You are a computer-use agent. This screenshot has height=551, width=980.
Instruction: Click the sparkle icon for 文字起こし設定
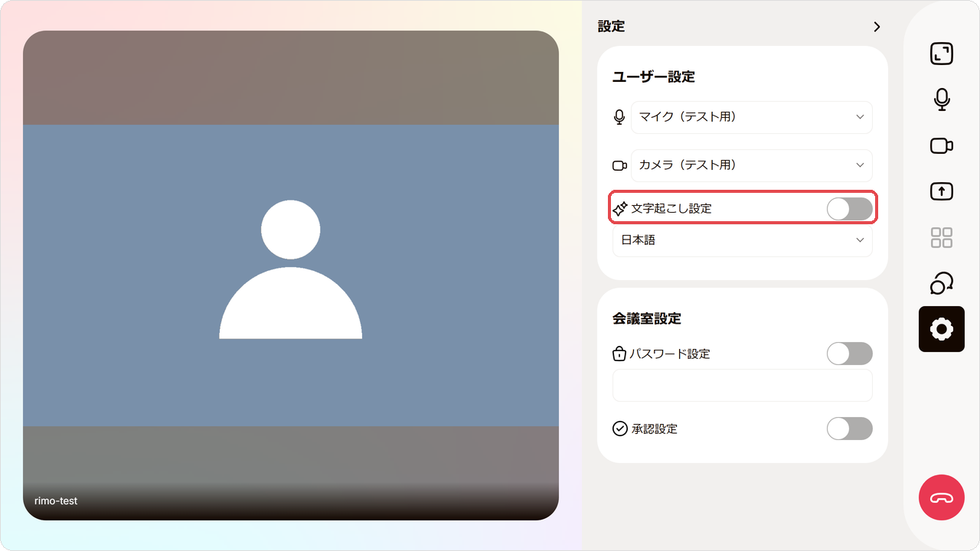[620, 208]
